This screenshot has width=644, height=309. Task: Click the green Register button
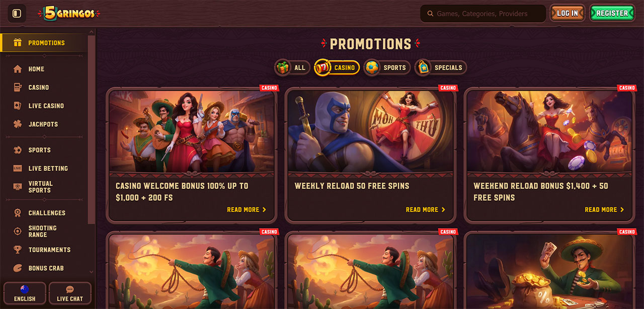pos(612,13)
